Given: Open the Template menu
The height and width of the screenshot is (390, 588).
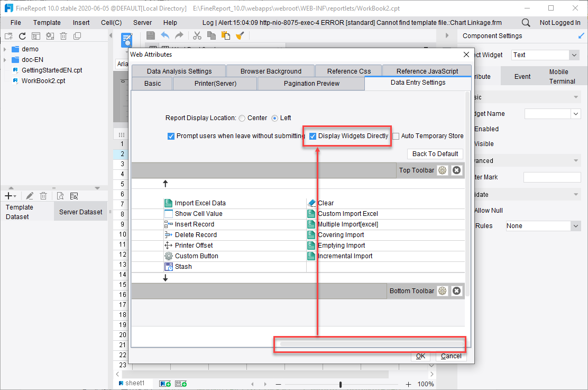Looking at the screenshot, I should [x=47, y=22].
